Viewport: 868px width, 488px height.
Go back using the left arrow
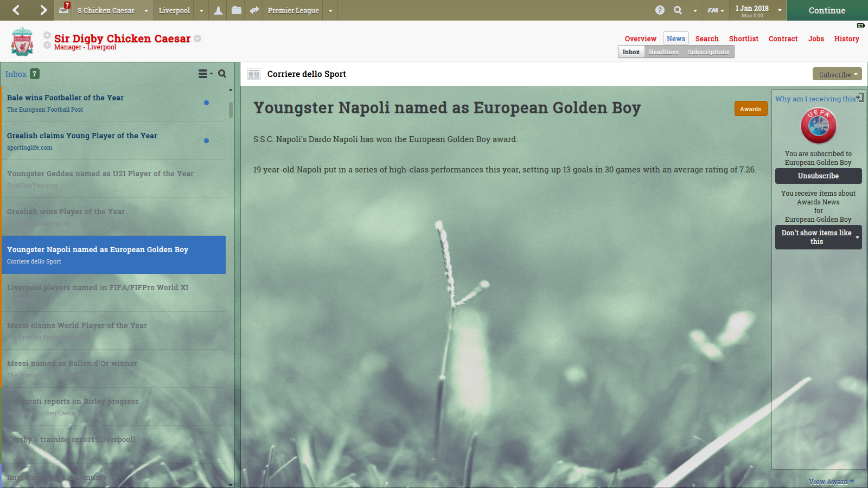tap(16, 10)
